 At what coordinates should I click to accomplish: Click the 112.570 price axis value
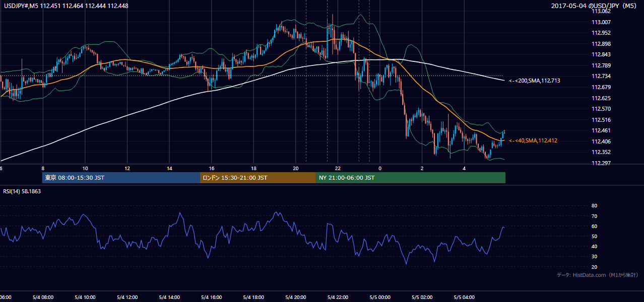[601, 109]
